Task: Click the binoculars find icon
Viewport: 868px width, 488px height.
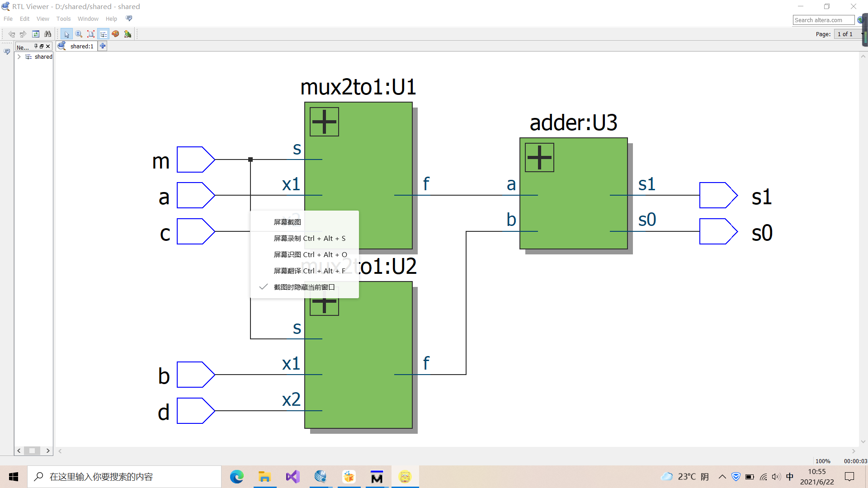Action: coord(47,34)
